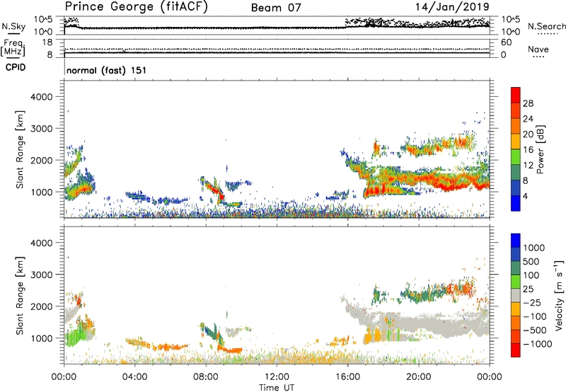Screen dimensions: 566x392
Task: Select the 'Beam 07' label
Action: [x=276, y=8]
